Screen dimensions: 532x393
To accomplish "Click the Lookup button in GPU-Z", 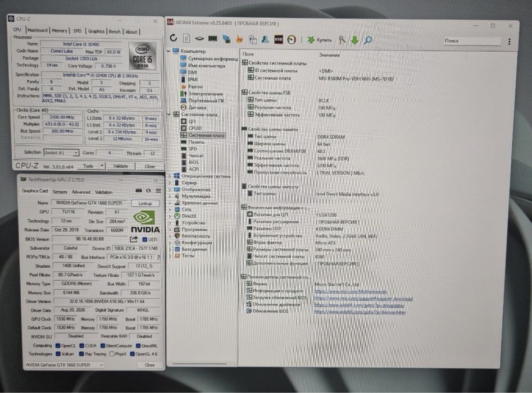I will coord(145,203).
